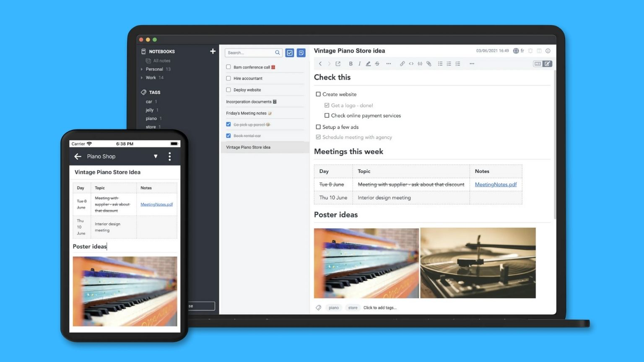Apply bold formatting in note toolbar
Viewport: 644px width, 362px height.
pos(351,64)
